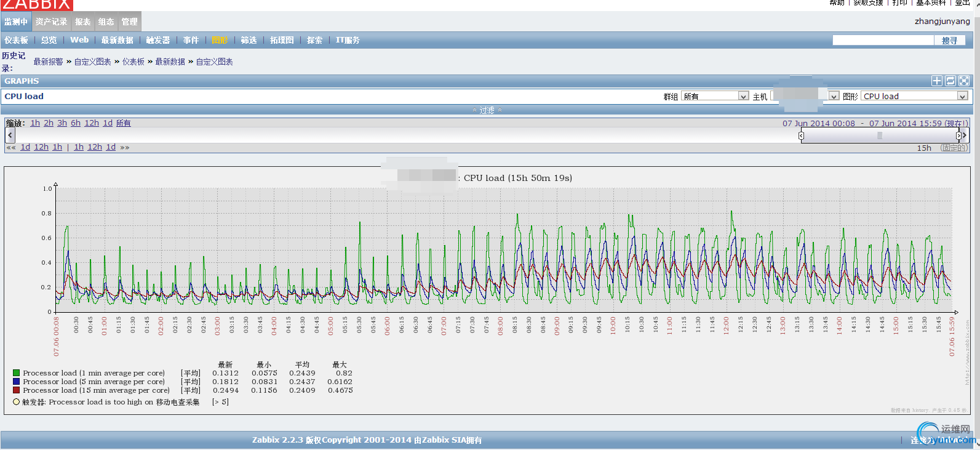Toggle the 固定的 fixed period switch
The image size is (980, 450).
(x=954, y=148)
